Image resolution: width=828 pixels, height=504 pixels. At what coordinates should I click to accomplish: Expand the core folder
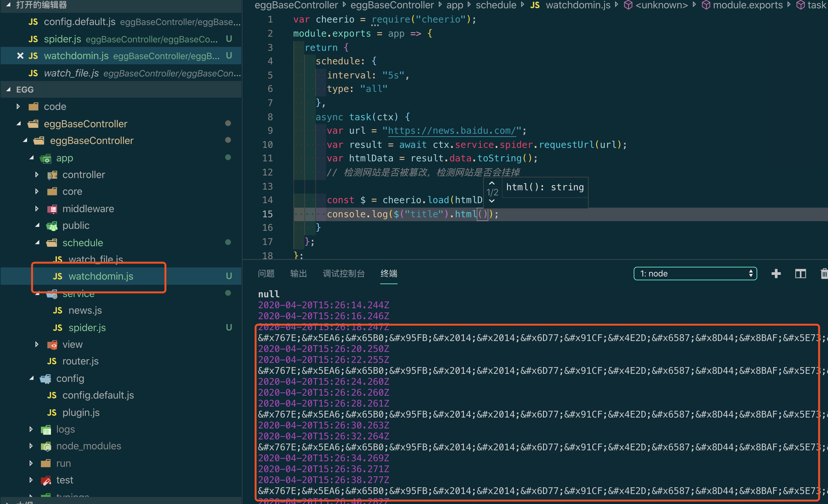tap(37, 191)
